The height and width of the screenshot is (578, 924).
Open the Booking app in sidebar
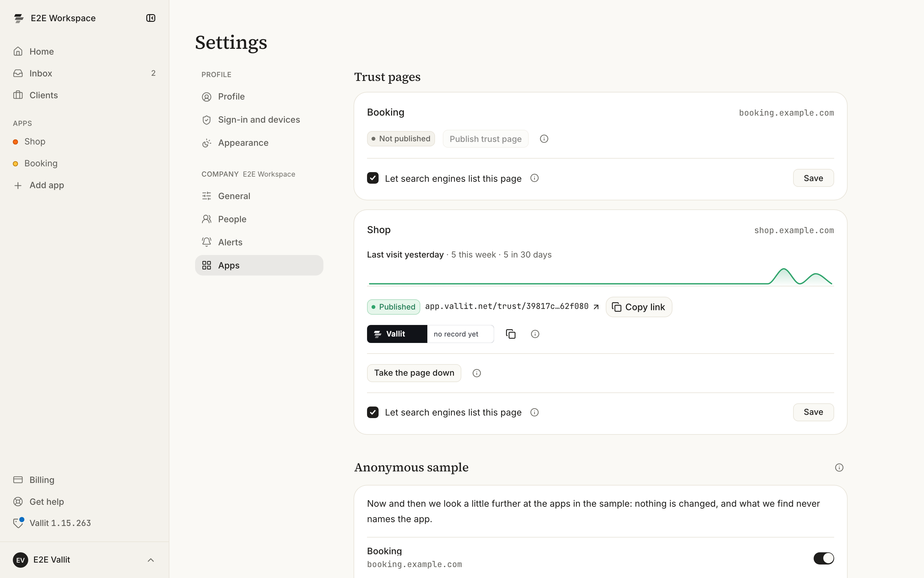click(x=84, y=163)
